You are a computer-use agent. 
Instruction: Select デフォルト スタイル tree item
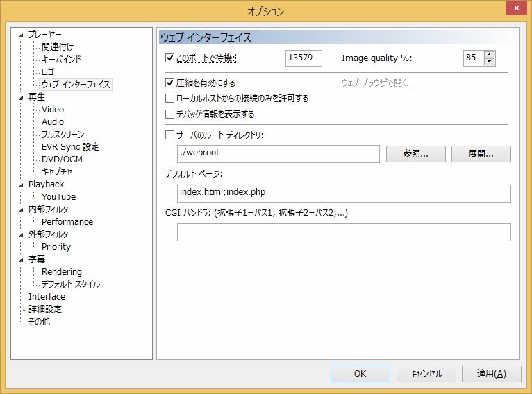tap(71, 284)
